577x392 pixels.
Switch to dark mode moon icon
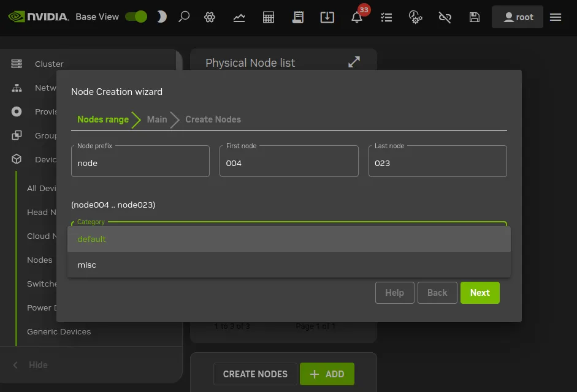[x=162, y=17]
